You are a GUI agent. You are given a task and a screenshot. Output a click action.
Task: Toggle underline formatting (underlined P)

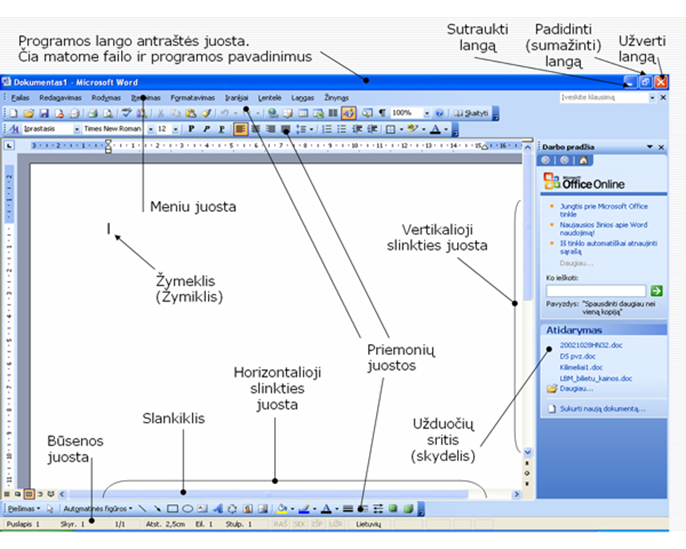coord(221,129)
